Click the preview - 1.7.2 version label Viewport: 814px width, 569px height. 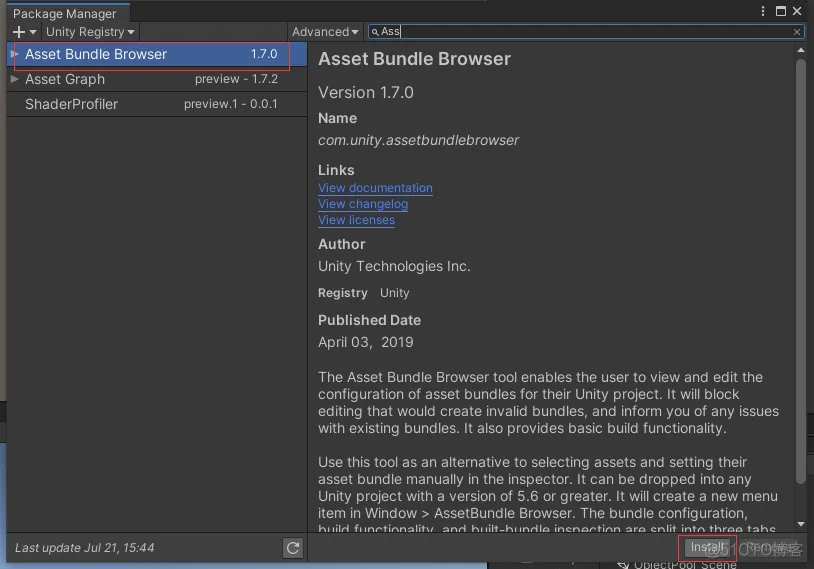coord(236,79)
